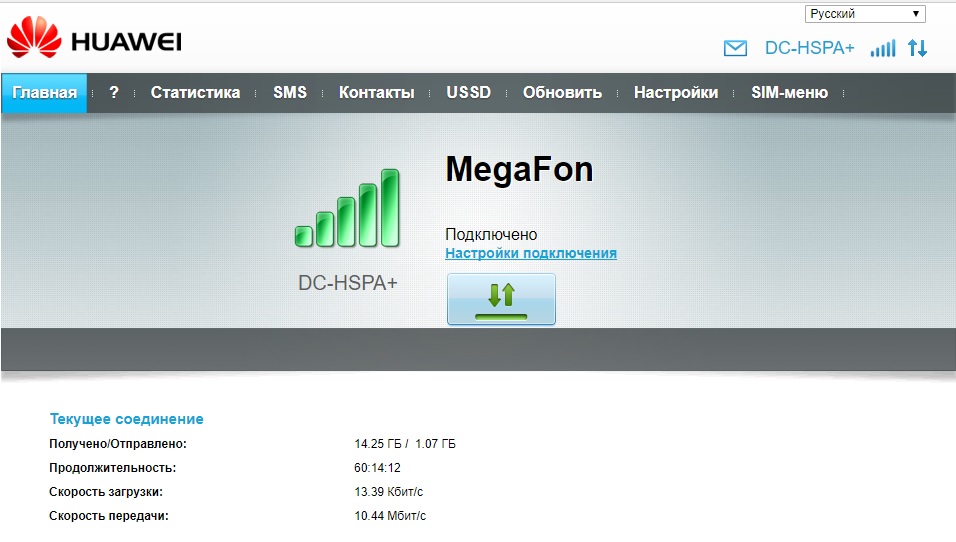Image resolution: width=956 pixels, height=542 pixels.
Task: Open the Обновить tab
Action: click(x=562, y=93)
